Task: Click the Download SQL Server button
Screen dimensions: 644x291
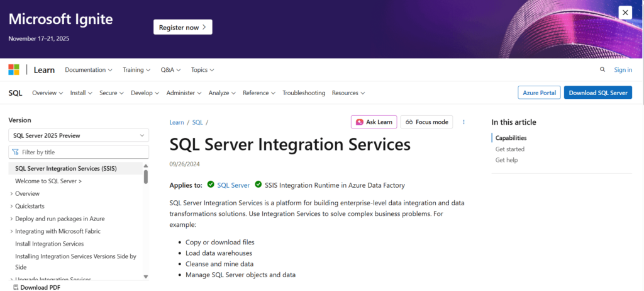Action: (x=597, y=93)
